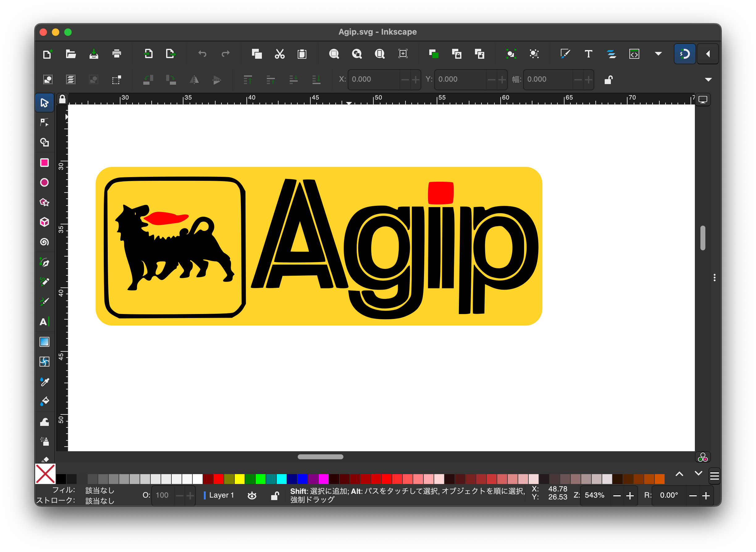Open Fill and Stroke dialog icon
Viewport: 756px width, 552px height.
point(565,54)
